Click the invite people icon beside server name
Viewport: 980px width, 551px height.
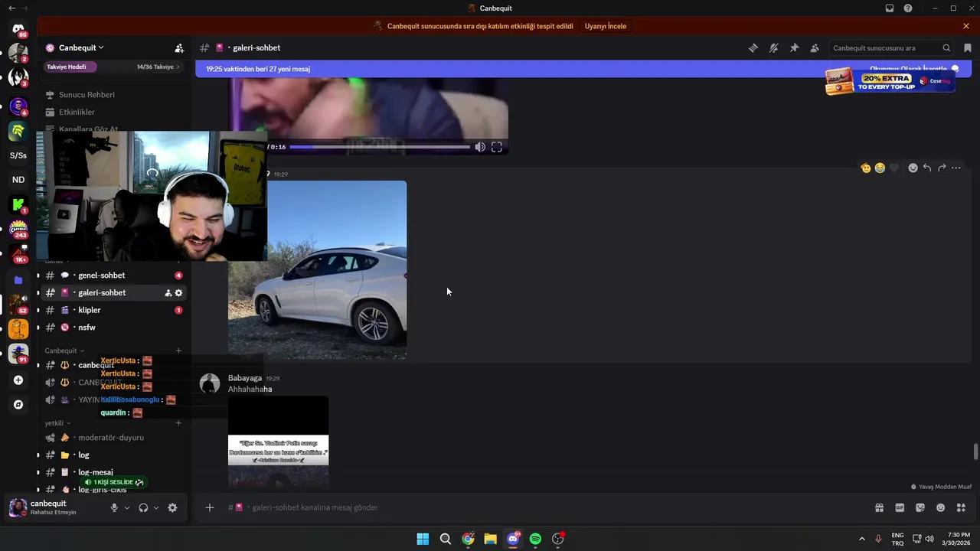pos(179,48)
